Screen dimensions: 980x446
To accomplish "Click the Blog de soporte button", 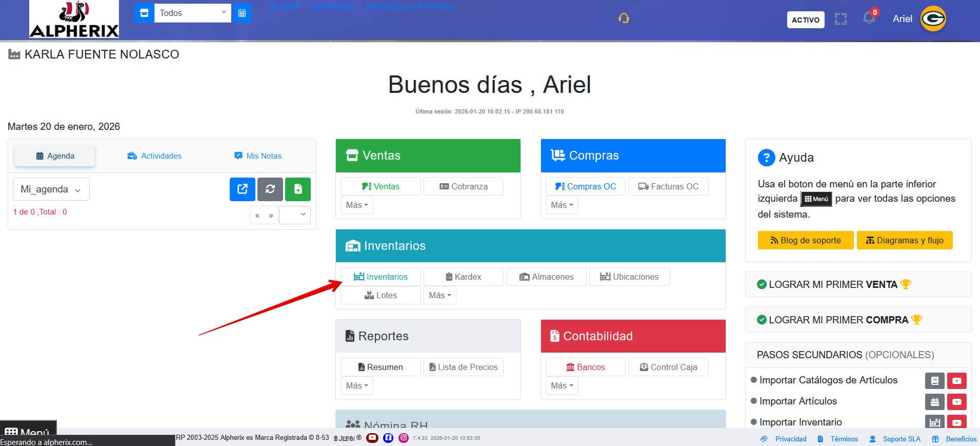I will [x=805, y=240].
